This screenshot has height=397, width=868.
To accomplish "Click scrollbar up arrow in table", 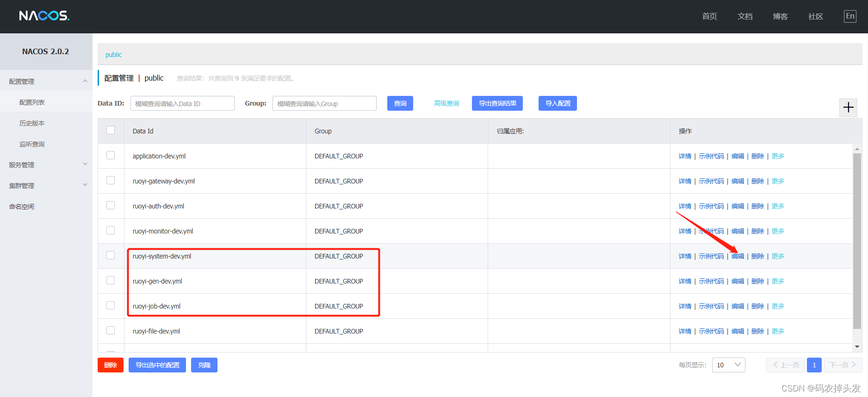I will click(857, 149).
